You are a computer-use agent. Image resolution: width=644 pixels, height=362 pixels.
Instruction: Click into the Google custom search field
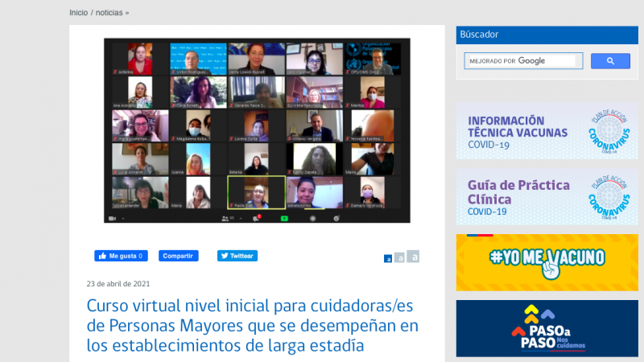point(523,61)
